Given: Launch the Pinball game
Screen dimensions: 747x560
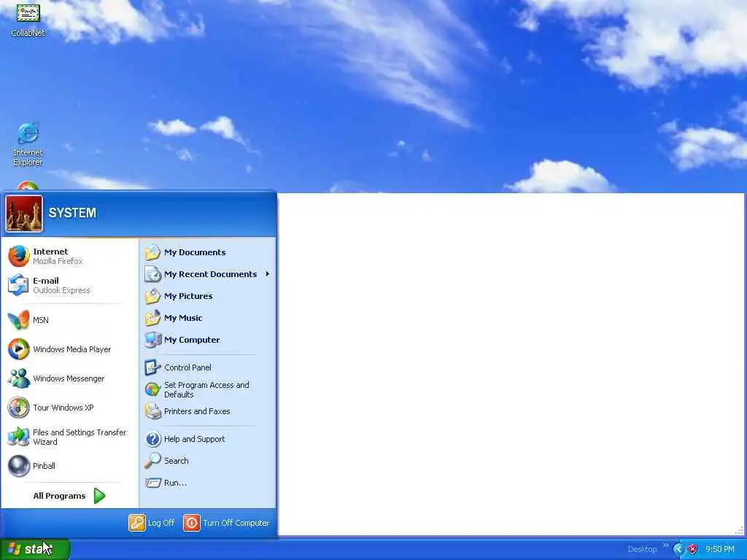Looking at the screenshot, I should tap(69, 466).
